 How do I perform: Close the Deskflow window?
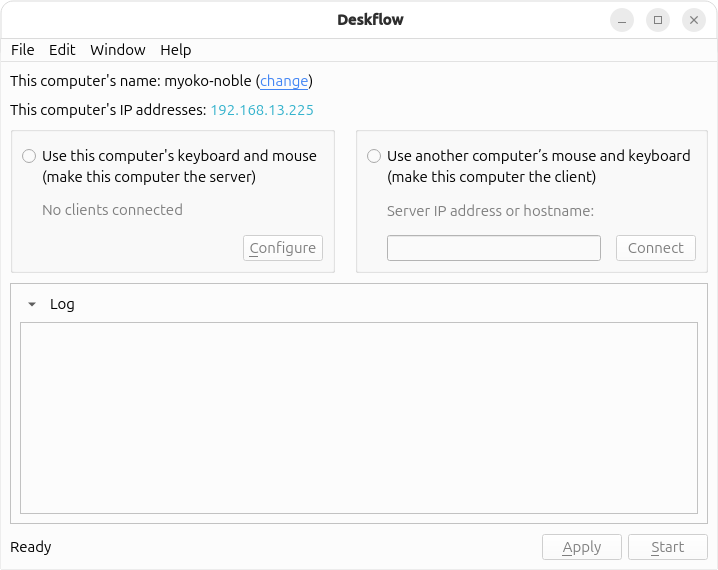pos(694,20)
